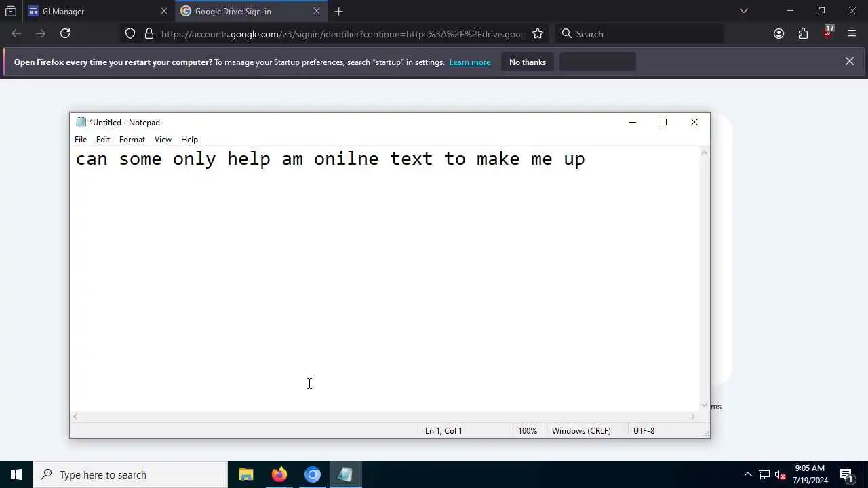The width and height of the screenshot is (868, 488).
Task: Open the Action Center notifications icon
Action: tap(847, 474)
